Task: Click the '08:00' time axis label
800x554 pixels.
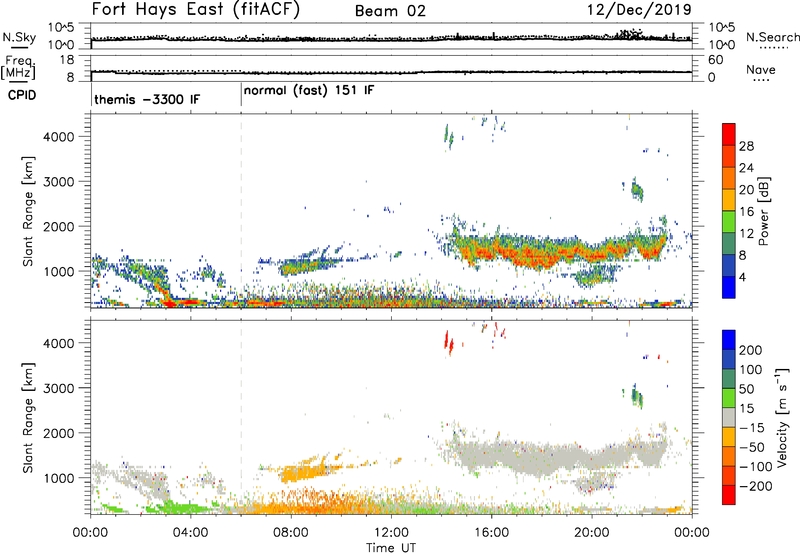Action: (291, 533)
